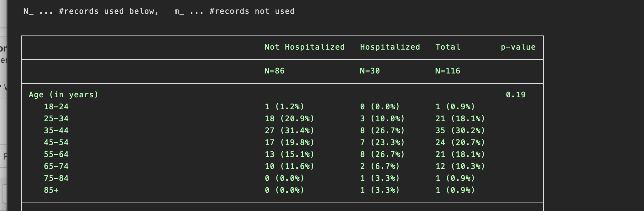Click the 'Age (in years)' row label
This screenshot has width=644, height=211.
[64, 95]
